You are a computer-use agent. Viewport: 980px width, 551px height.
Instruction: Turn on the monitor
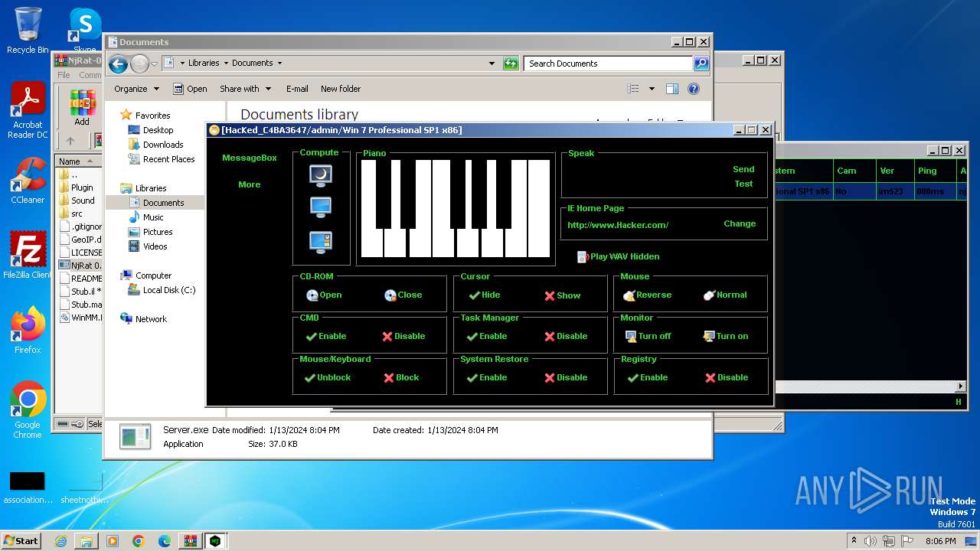point(726,336)
